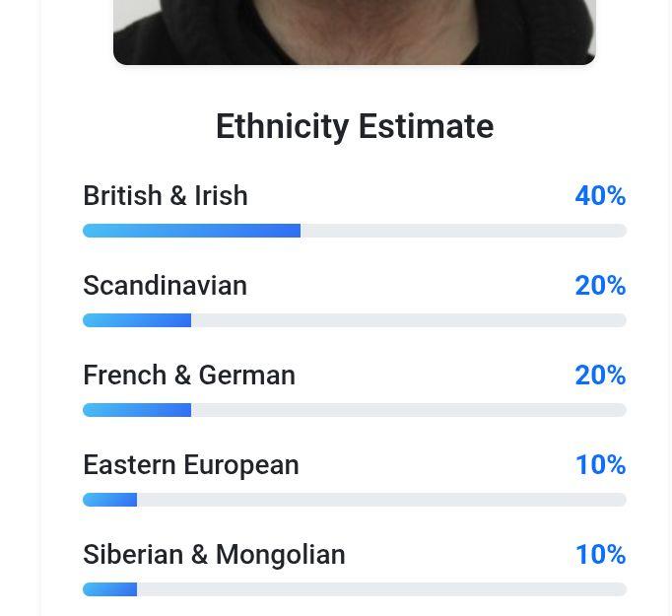Image resolution: width=672 pixels, height=616 pixels.
Task: Click the 40% value for British & Irish
Action: point(600,196)
